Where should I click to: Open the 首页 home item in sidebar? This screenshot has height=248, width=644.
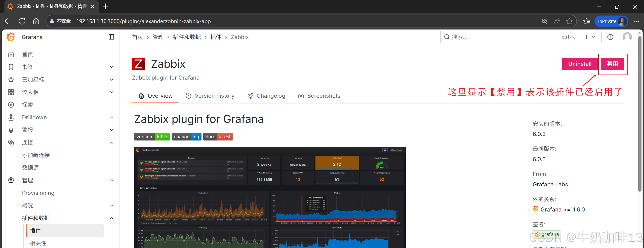27,54
